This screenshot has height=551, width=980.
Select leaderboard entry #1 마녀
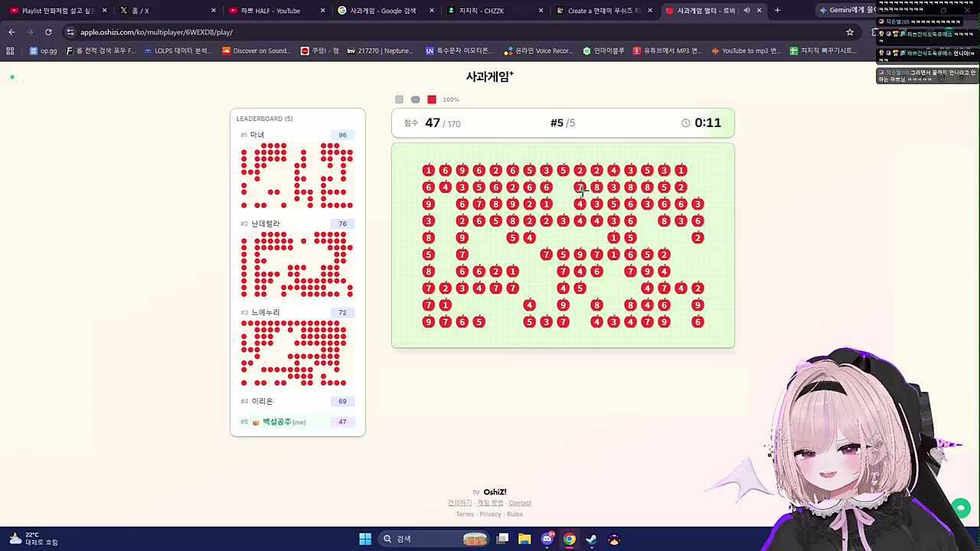(297, 135)
